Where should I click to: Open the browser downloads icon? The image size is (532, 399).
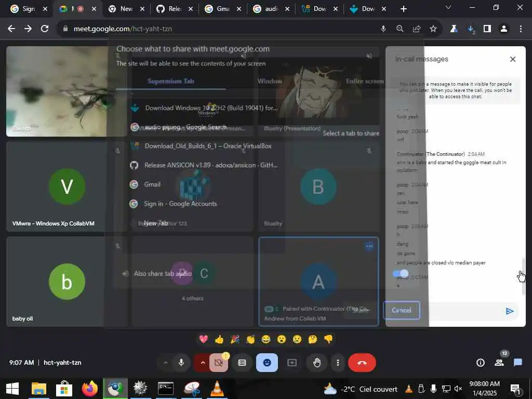(x=471, y=29)
